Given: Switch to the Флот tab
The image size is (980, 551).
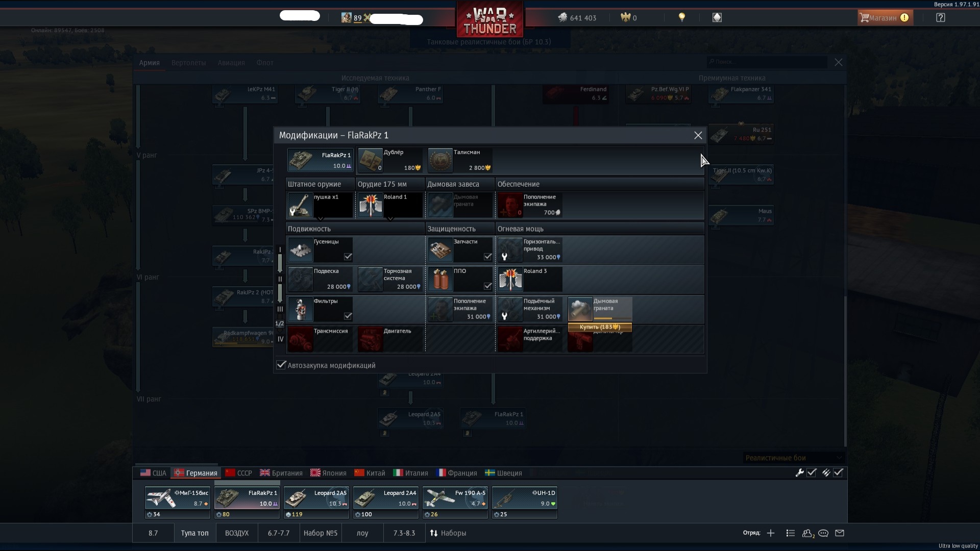Looking at the screenshot, I should [265, 63].
